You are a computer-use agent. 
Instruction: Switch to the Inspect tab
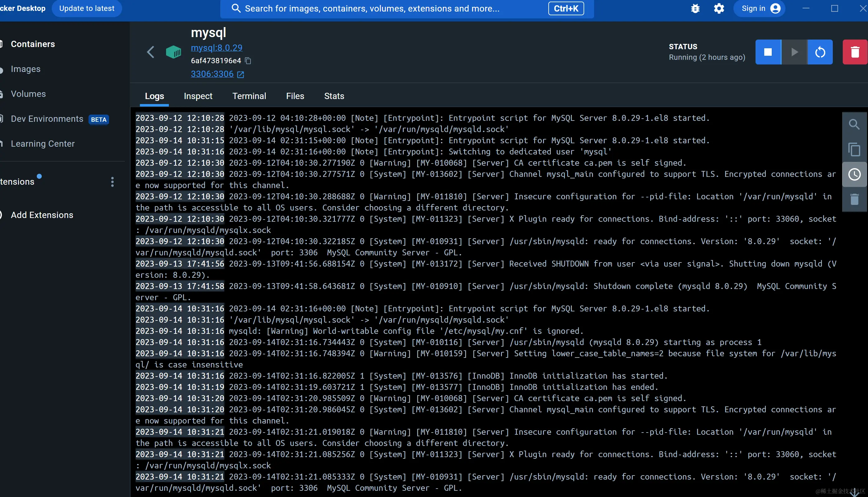pyautogui.click(x=198, y=96)
